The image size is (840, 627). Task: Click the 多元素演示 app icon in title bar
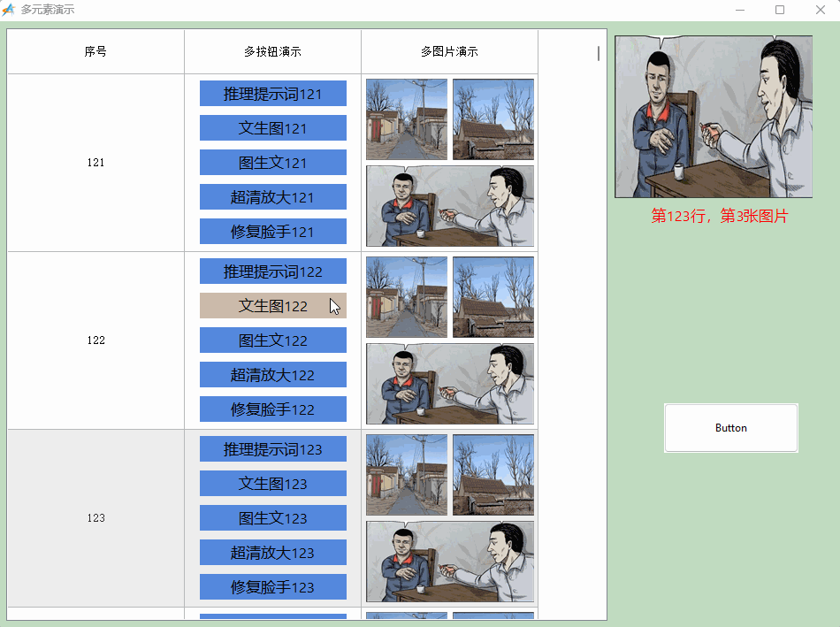9,10
